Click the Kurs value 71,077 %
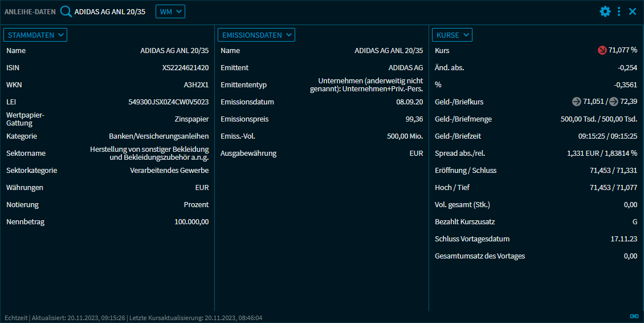Screen dimensions: 644x323 coord(622,51)
